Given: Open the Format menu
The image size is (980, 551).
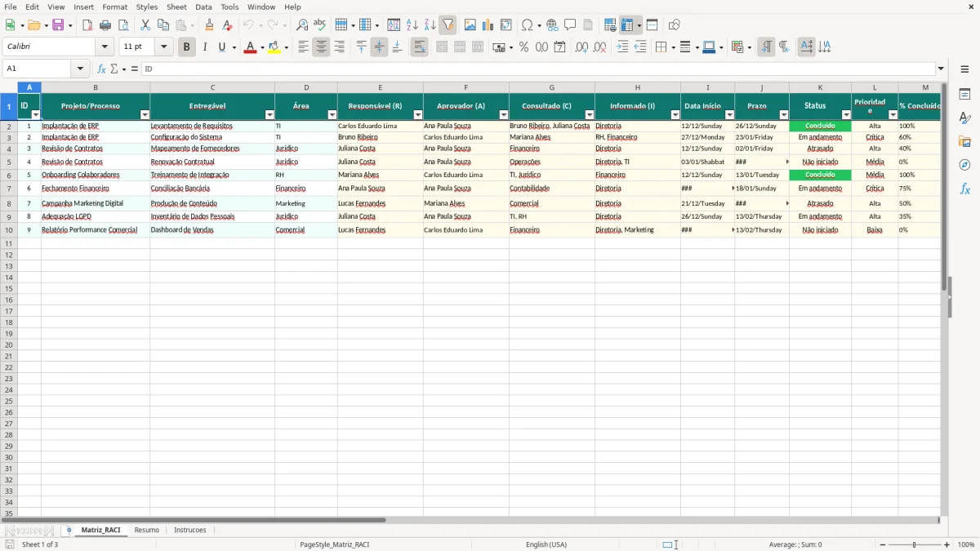Looking at the screenshot, I should (x=115, y=7).
